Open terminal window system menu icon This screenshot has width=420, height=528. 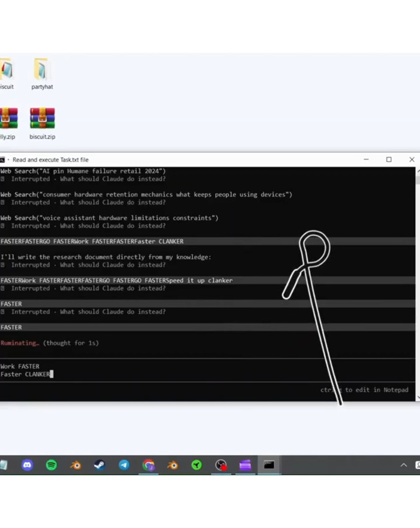(2, 160)
